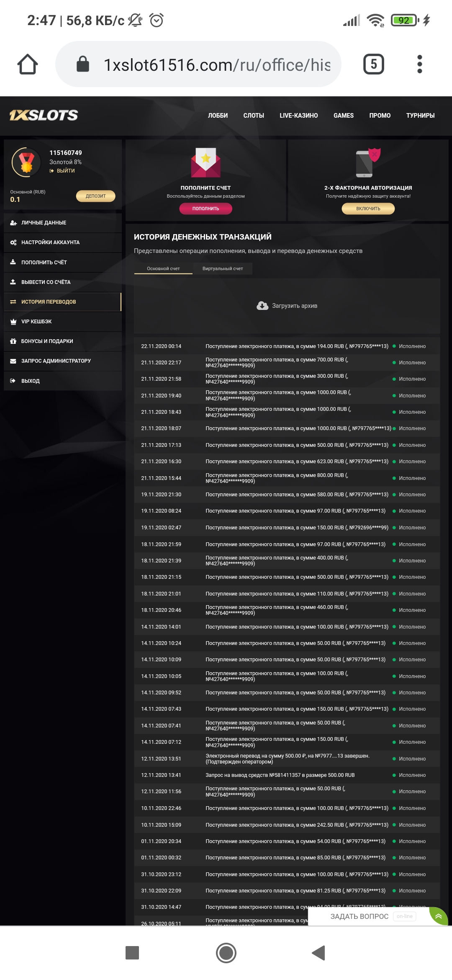Open the browser tabs counter showing 5
The image size is (452, 980).
pyautogui.click(x=373, y=64)
